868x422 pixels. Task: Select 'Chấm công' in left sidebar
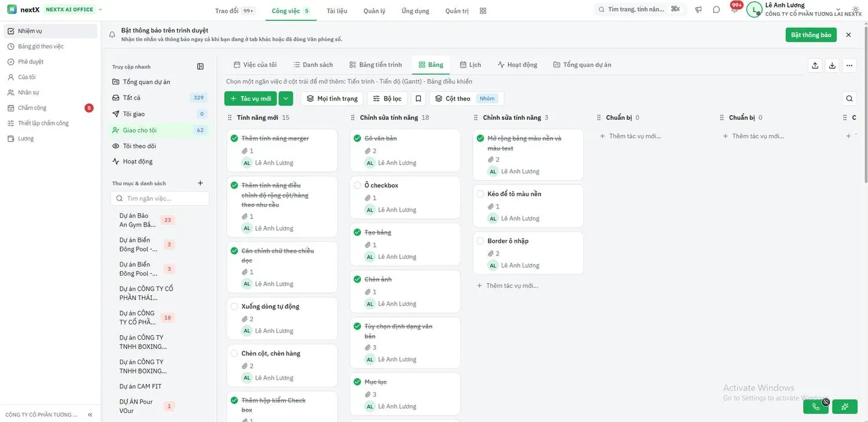click(50, 108)
